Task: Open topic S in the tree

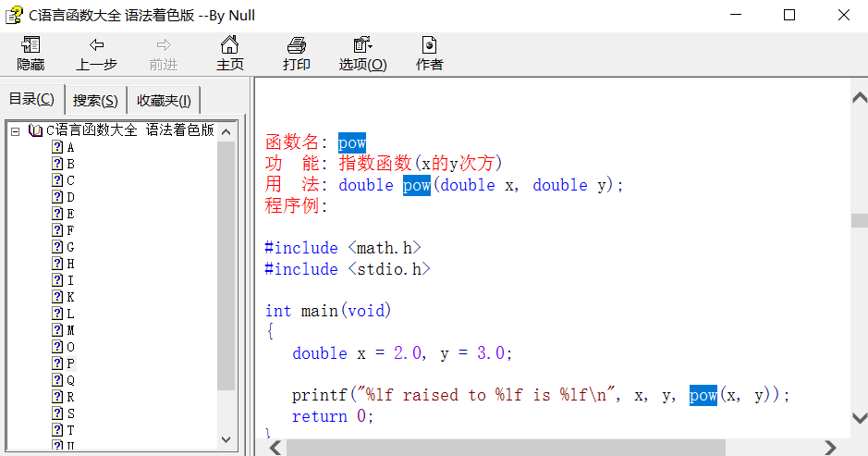Action: [70, 413]
